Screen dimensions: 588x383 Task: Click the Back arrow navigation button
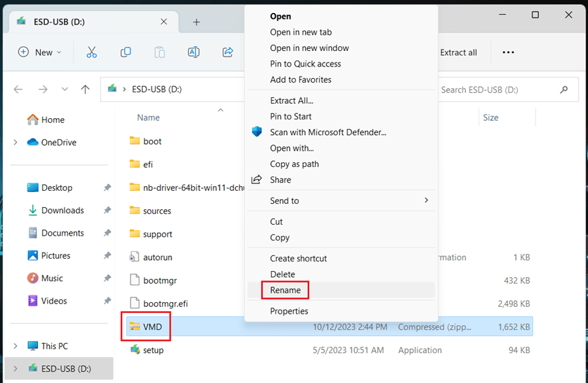pyautogui.click(x=18, y=90)
